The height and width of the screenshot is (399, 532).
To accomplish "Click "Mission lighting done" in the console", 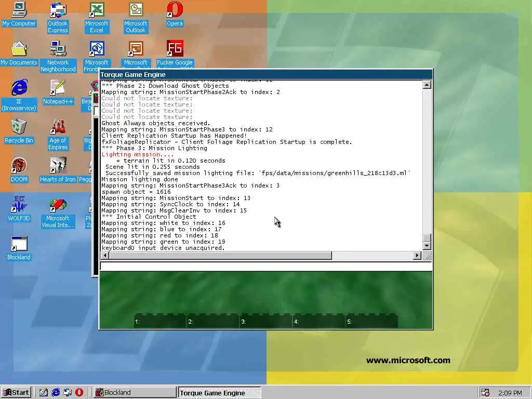I will coord(140,179).
